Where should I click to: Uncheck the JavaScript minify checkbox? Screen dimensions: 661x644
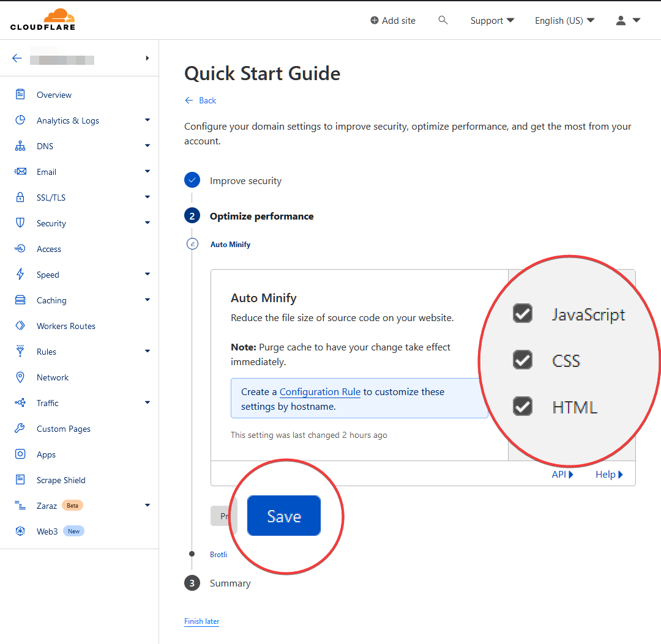point(522,313)
